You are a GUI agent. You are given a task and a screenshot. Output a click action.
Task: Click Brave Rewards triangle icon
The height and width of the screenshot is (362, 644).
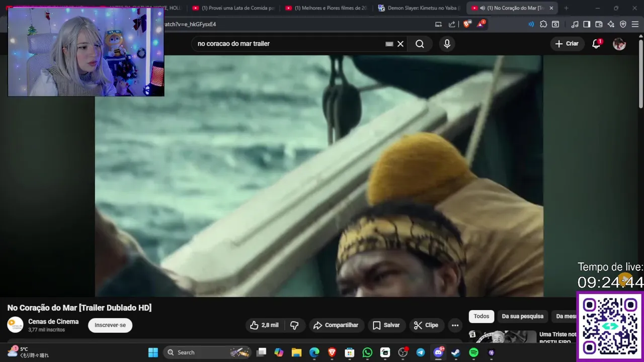point(480,24)
